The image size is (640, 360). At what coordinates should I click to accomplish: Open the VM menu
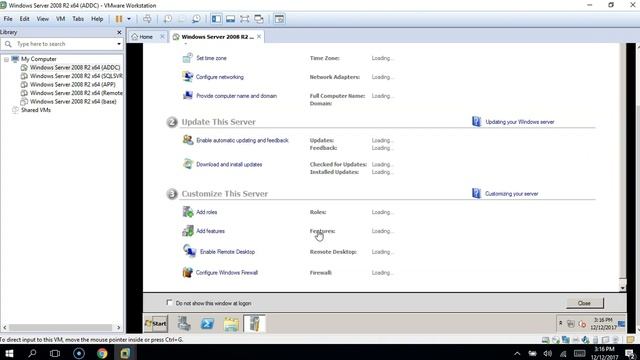point(60,19)
